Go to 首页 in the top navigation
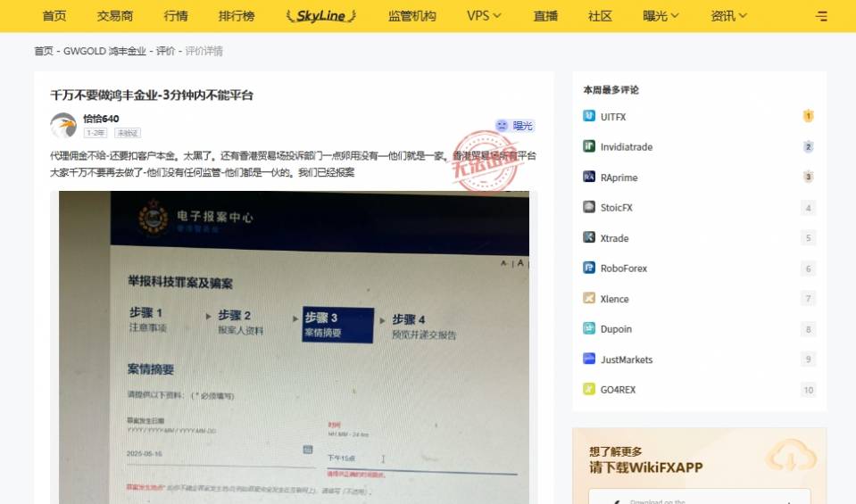 [x=54, y=16]
